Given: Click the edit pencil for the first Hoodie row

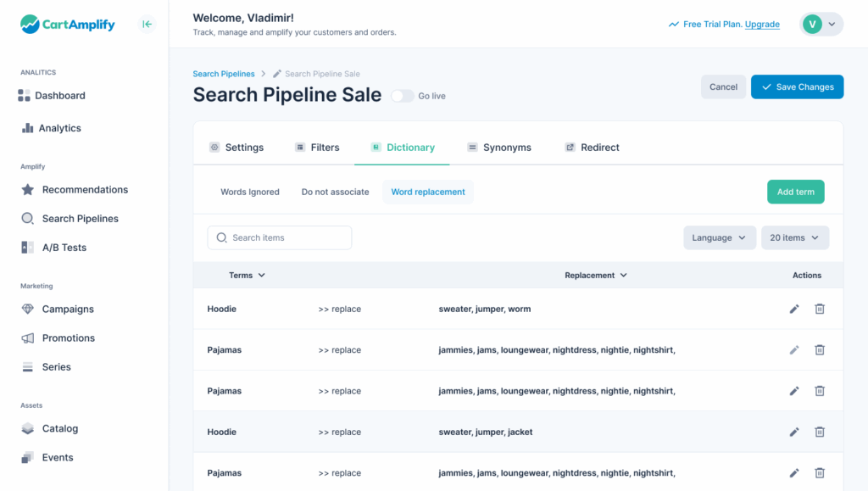Looking at the screenshot, I should pos(794,309).
